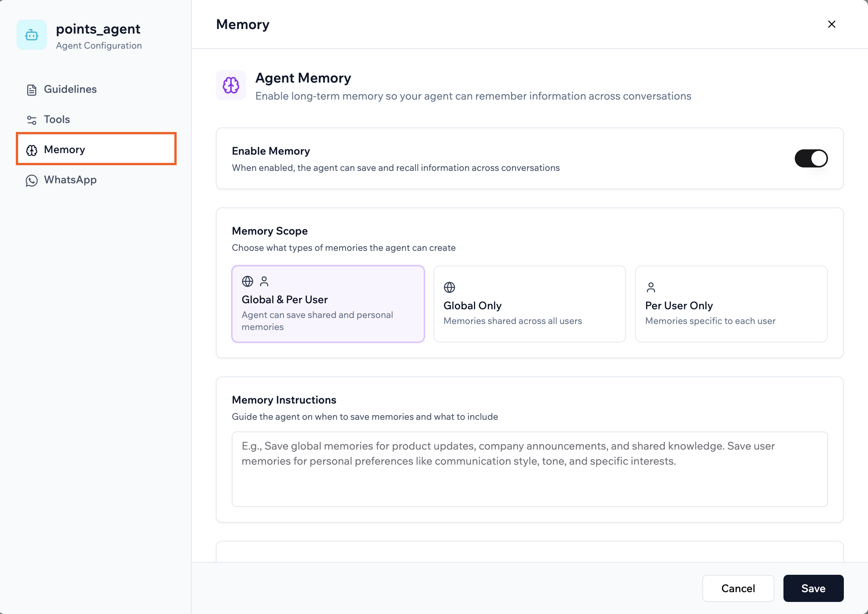Click the globe icon on the Global & Per User card
The height and width of the screenshot is (614, 868).
pos(247,281)
